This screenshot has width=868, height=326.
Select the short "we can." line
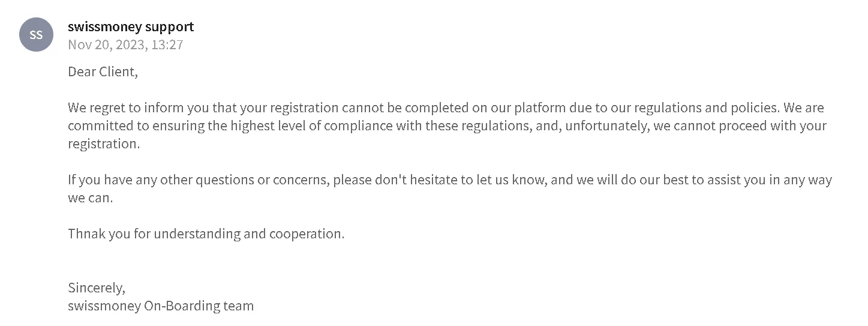91,198
